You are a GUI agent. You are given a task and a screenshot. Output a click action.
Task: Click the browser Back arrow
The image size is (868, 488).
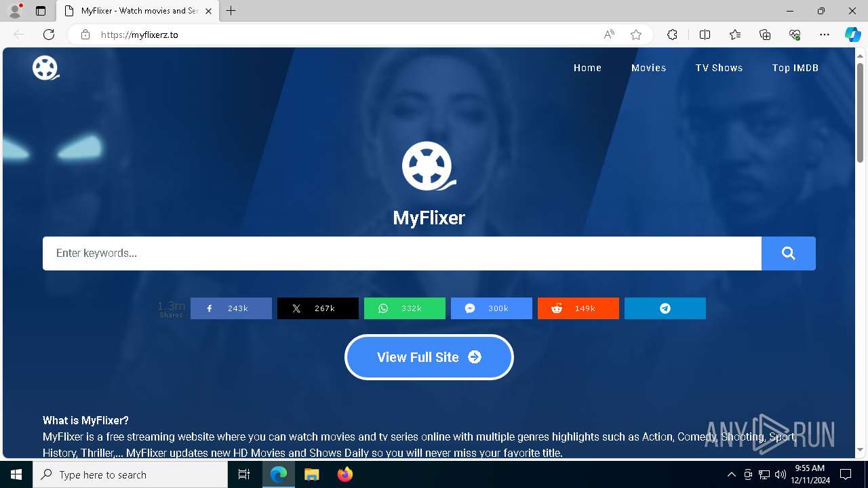click(19, 35)
